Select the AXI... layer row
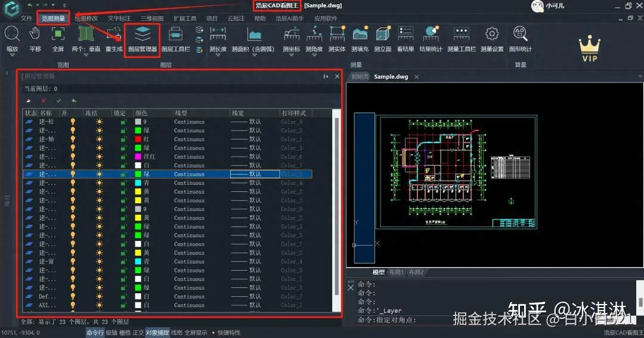This screenshot has width=644, height=338. tap(167, 305)
